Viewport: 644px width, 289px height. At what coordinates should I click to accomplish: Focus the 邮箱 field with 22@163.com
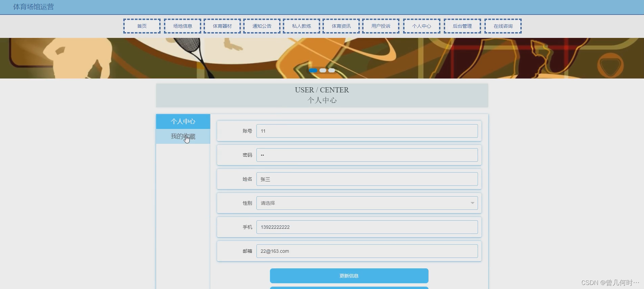(x=367, y=251)
